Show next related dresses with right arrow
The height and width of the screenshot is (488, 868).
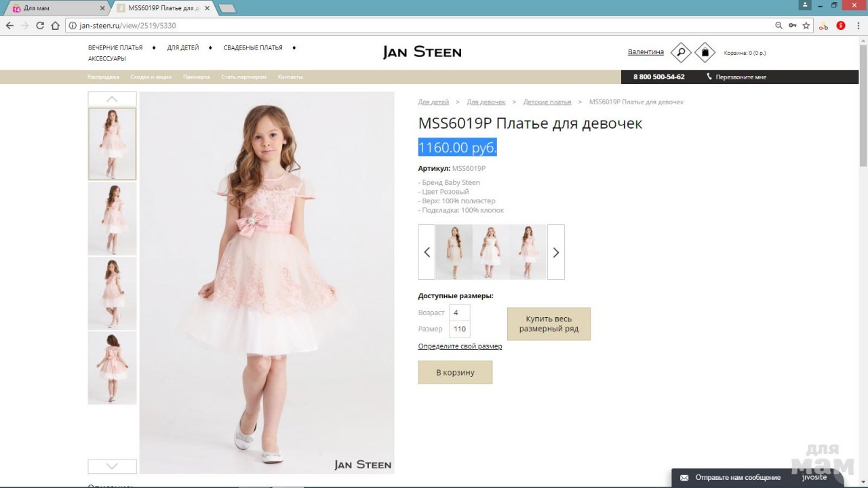[556, 252]
